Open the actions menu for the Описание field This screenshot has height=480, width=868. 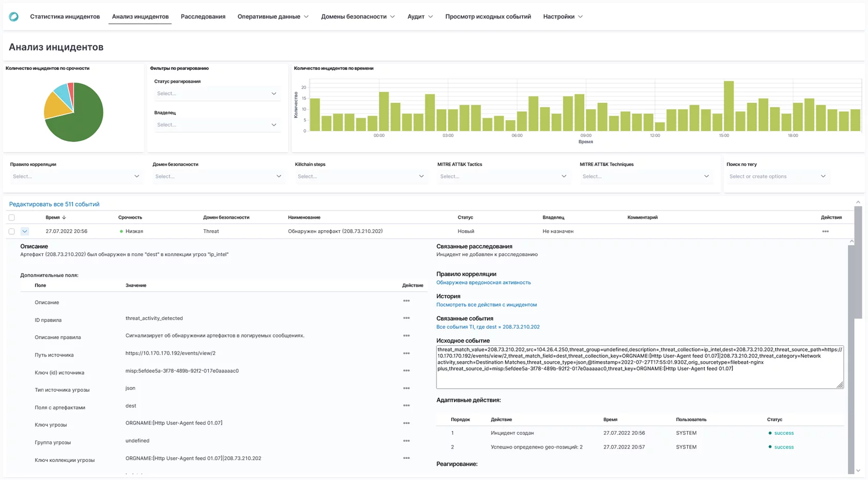point(407,302)
